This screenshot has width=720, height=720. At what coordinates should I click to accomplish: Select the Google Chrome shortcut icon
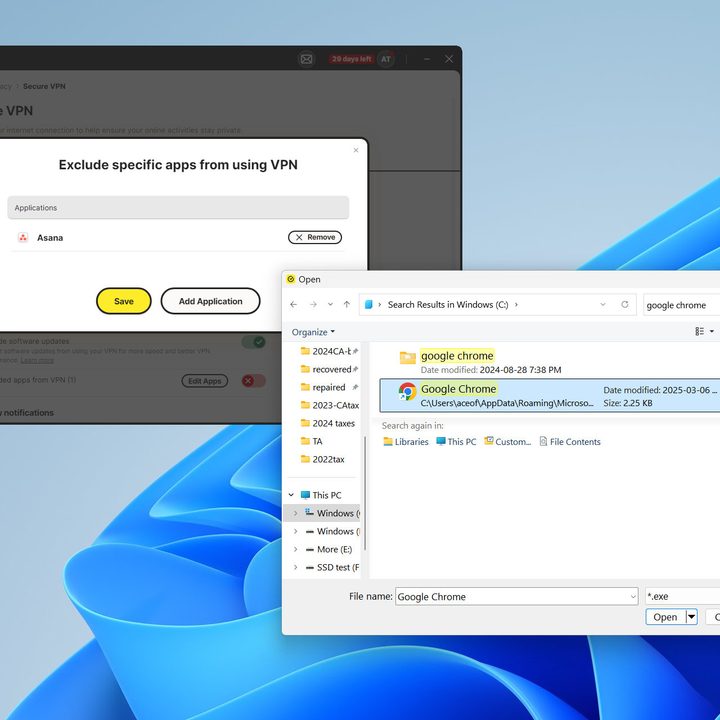[x=407, y=392]
